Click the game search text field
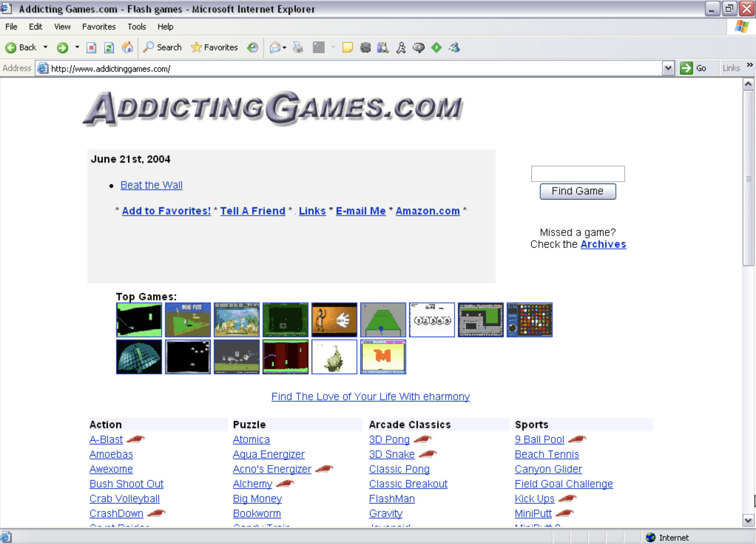The height and width of the screenshot is (544, 756). pyautogui.click(x=578, y=174)
